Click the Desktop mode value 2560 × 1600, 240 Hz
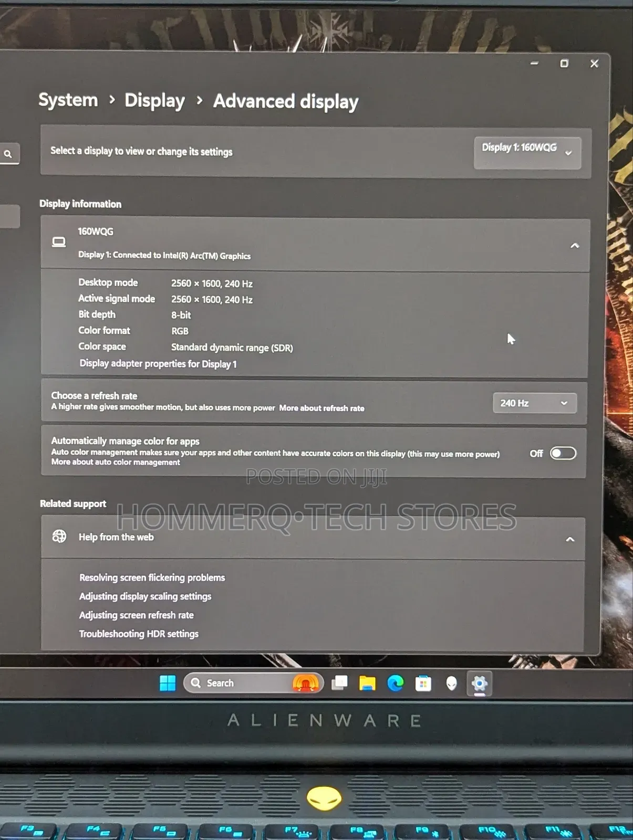This screenshot has height=840, width=633. tap(212, 283)
